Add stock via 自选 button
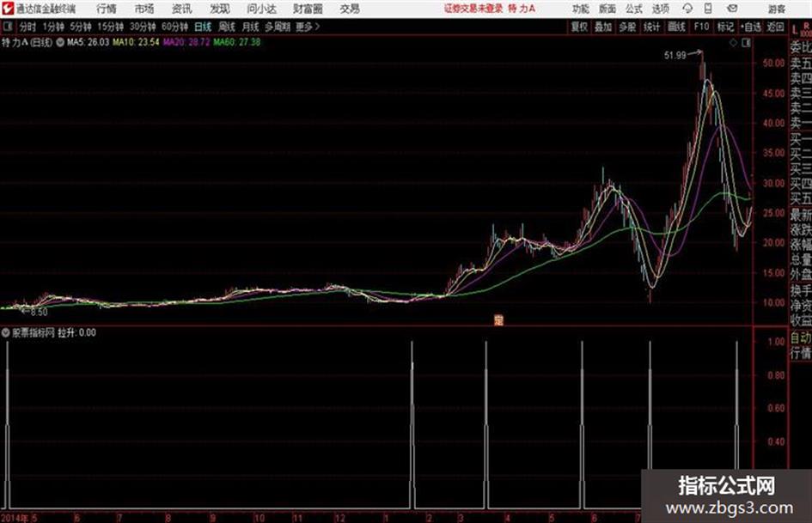 [750, 27]
